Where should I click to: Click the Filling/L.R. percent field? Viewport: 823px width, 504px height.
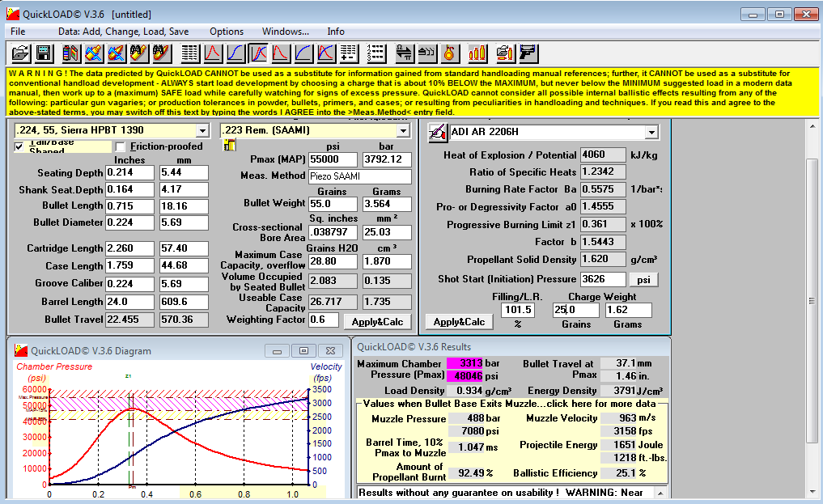point(518,310)
